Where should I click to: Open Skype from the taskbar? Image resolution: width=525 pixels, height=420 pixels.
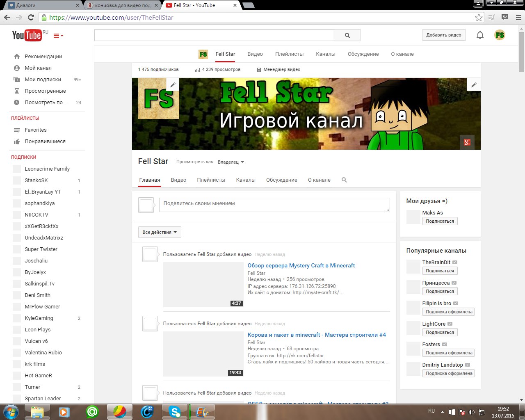coord(175,412)
